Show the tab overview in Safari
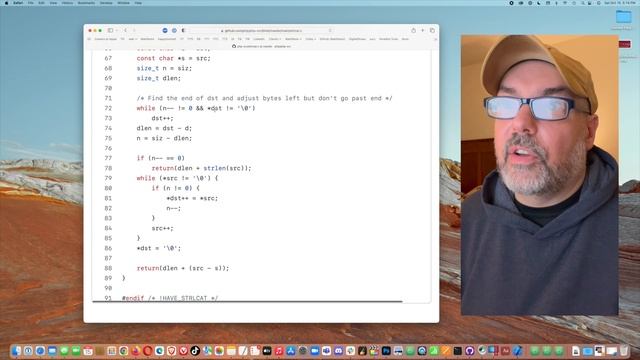 point(432,30)
